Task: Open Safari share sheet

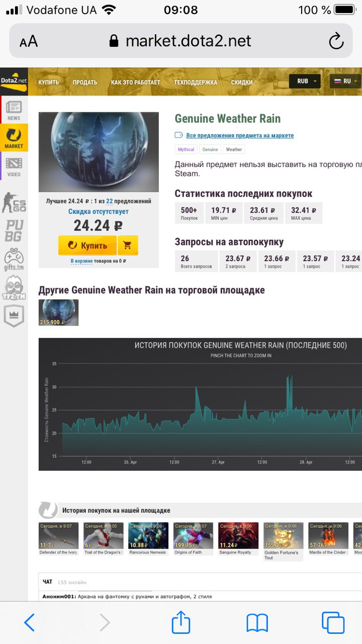Action: click(x=181, y=622)
